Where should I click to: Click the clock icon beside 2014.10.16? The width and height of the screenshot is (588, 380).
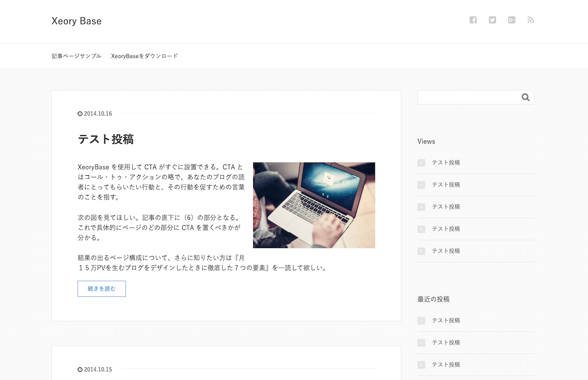[x=80, y=114]
